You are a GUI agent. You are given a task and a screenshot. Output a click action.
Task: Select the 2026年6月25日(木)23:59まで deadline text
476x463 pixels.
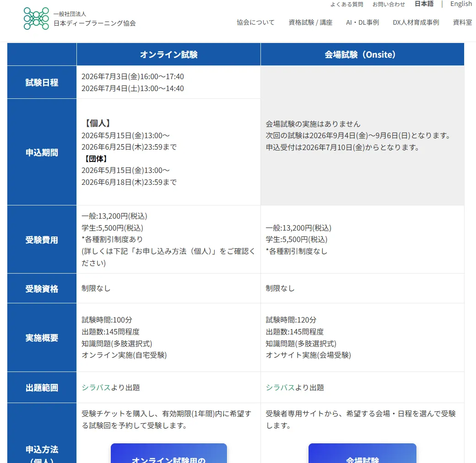129,147
